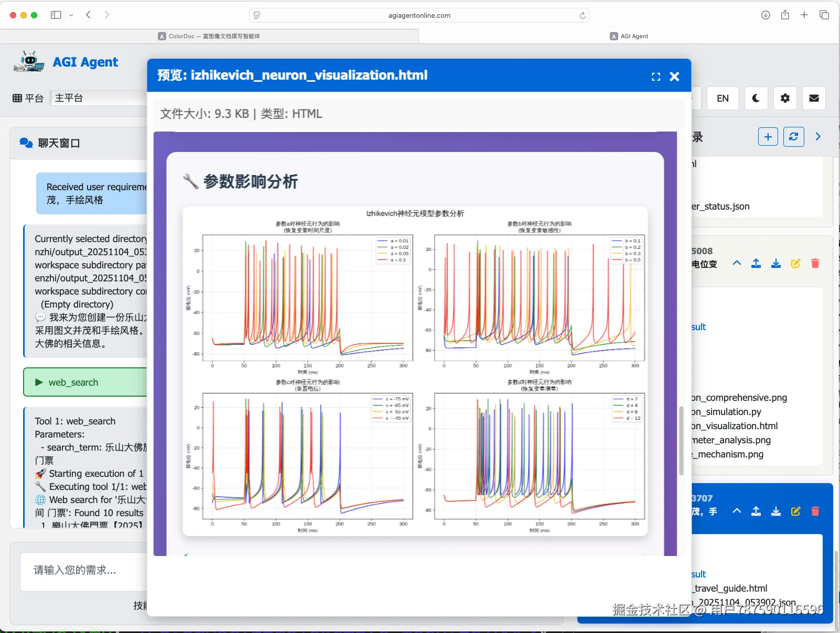The height and width of the screenshot is (633, 840).
Task: Upload files to the 5008 directory
Action: [x=756, y=263]
